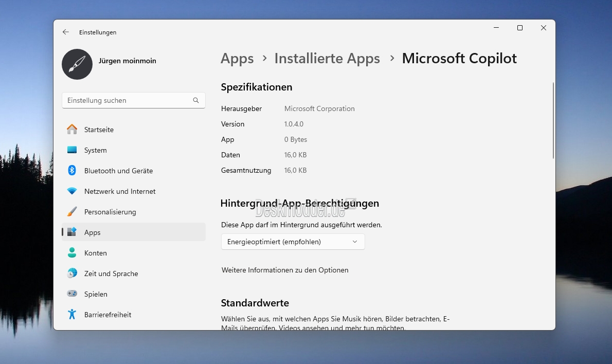Click the Netzwerk wifi icon
Image resolution: width=612 pixels, height=364 pixels.
coord(72,191)
